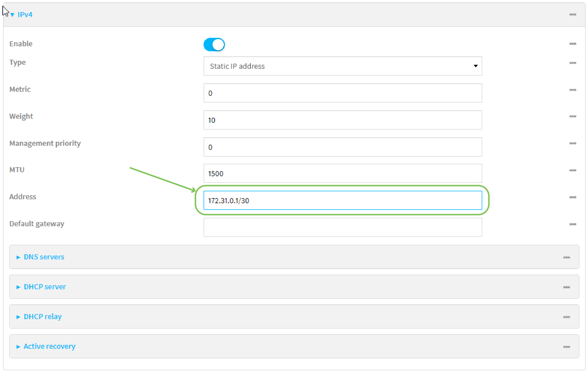Open the Type dropdown showing Static IP address
588x372 pixels.
point(343,66)
